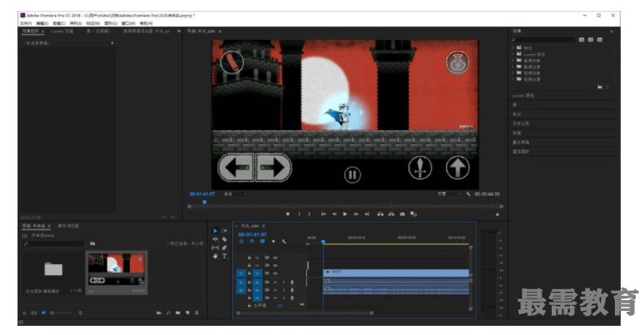Viewport: 644px width, 335px height.
Task: Create new custom bin in Effects panel
Action: 600,87
